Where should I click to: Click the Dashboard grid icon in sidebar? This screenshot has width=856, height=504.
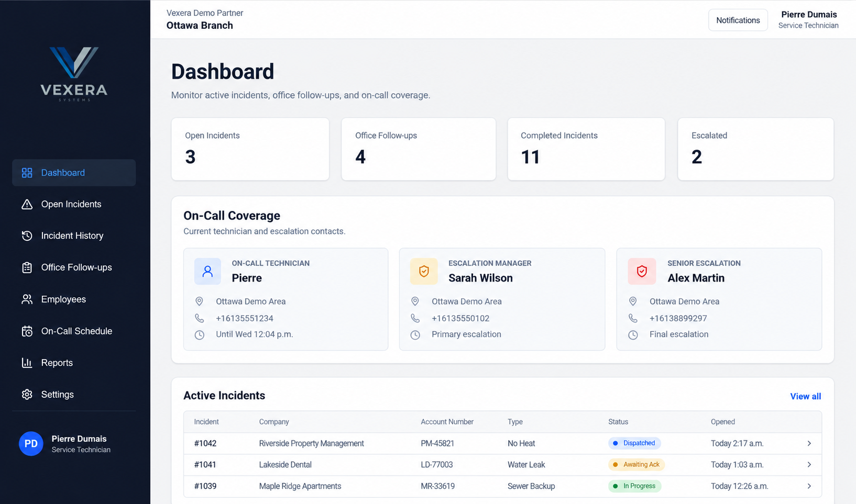coord(27,173)
